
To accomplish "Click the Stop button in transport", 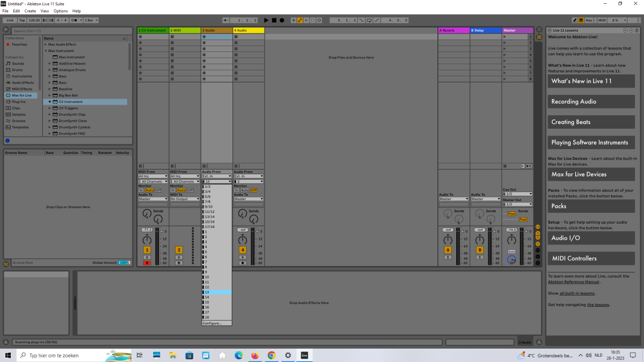I will coord(274,20).
